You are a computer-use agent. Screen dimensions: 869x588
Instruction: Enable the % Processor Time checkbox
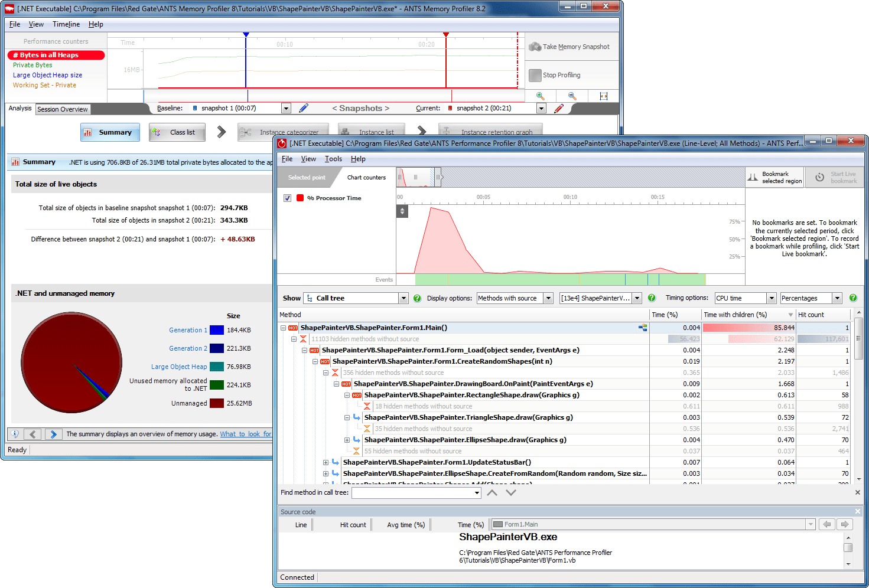[x=287, y=198]
